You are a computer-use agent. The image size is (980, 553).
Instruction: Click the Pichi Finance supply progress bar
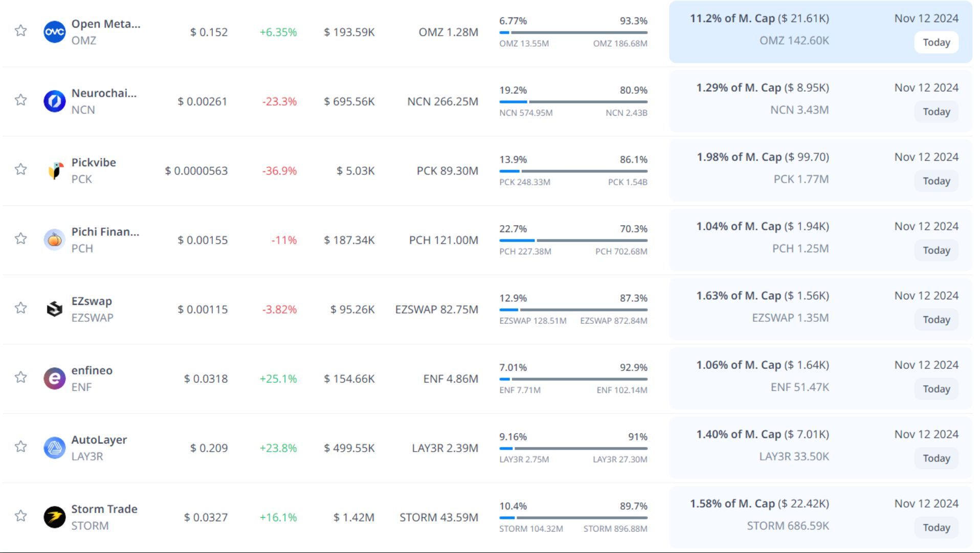[x=573, y=240]
